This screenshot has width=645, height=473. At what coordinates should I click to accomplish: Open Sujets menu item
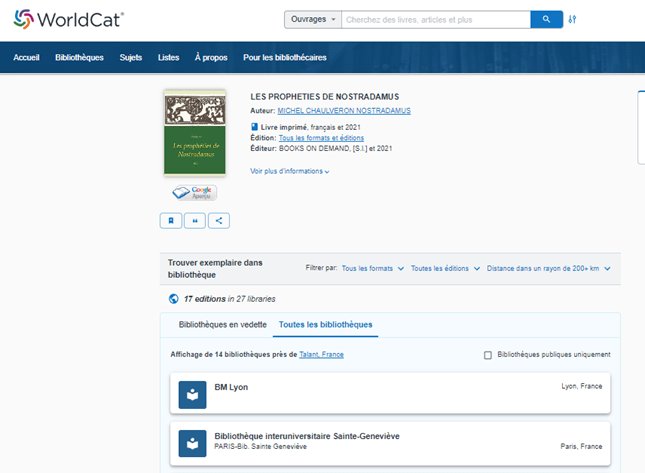click(x=131, y=58)
